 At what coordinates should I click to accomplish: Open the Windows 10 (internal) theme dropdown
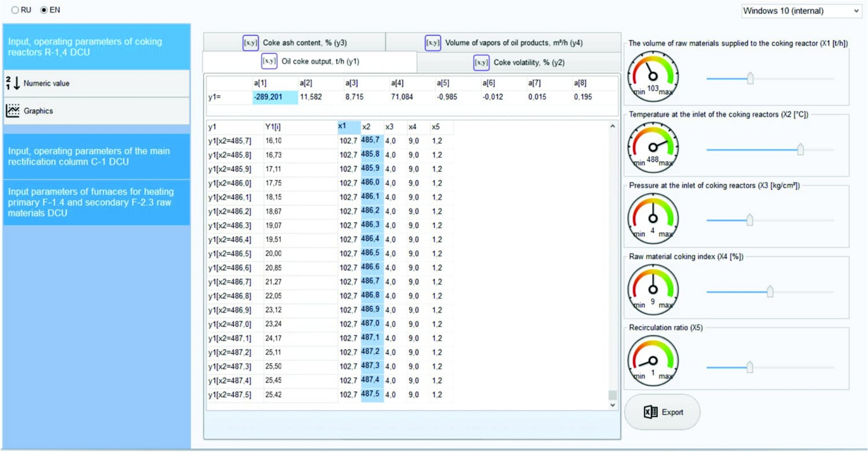801,11
